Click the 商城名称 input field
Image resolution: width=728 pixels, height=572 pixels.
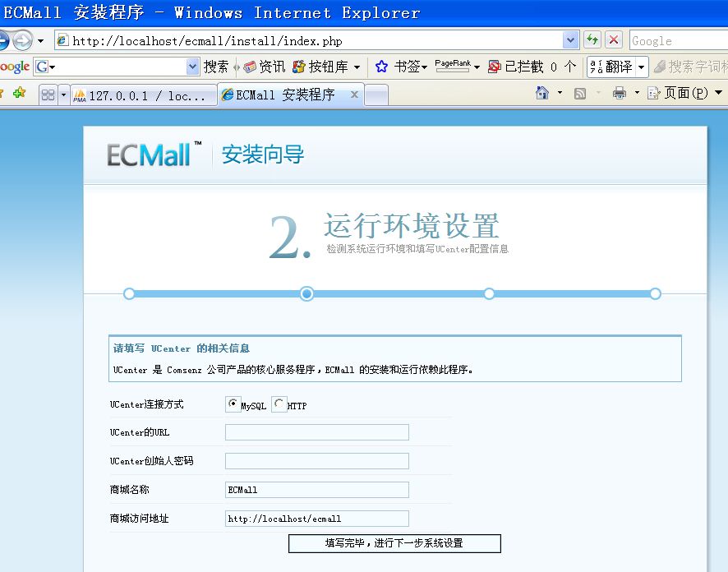(x=317, y=490)
